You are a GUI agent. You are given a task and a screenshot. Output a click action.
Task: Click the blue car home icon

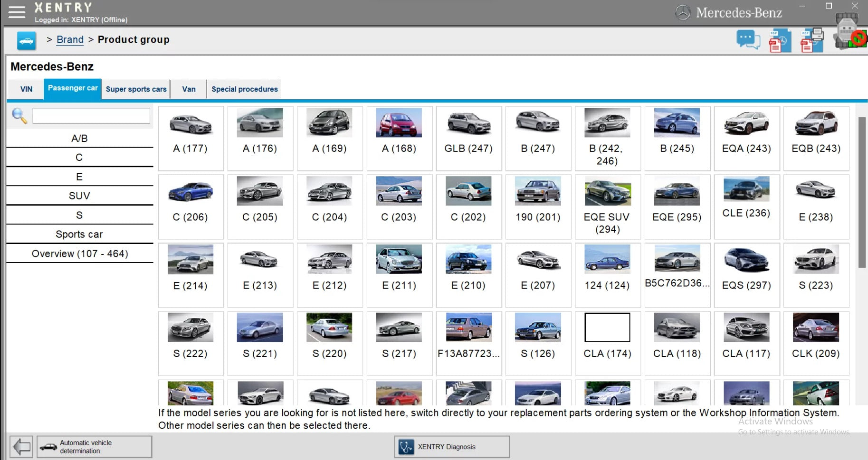[27, 41]
